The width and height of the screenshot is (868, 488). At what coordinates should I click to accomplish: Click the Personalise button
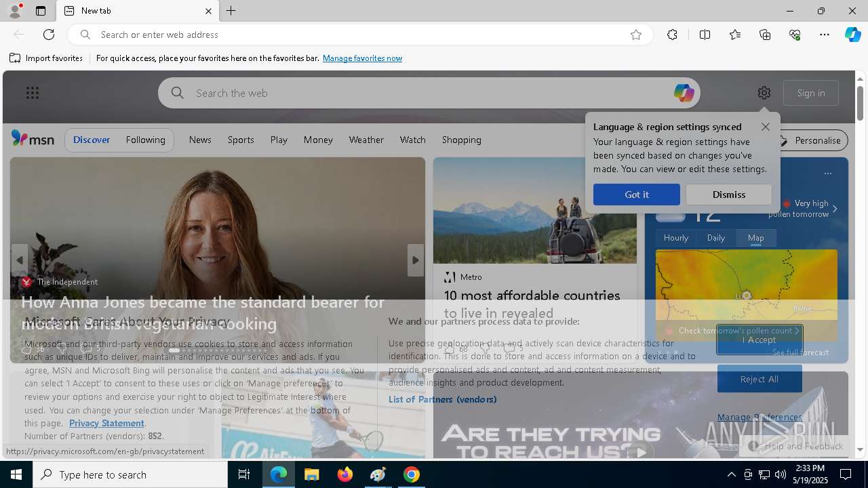pos(810,140)
